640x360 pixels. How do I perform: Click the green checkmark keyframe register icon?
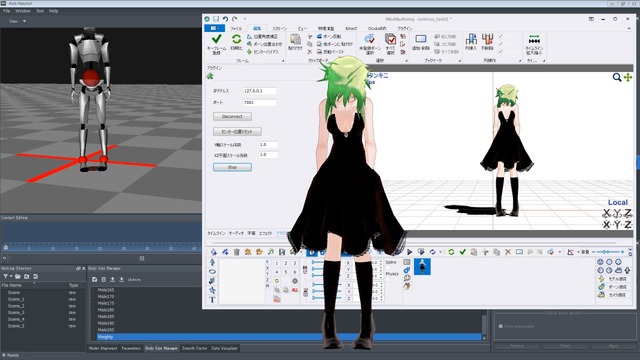(x=216, y=39)
